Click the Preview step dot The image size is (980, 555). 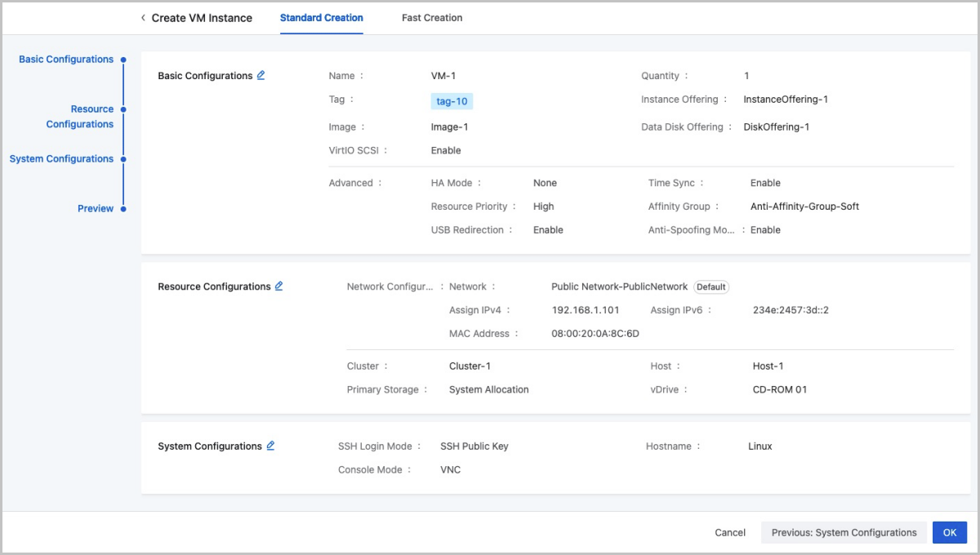[x=123, y=209]
